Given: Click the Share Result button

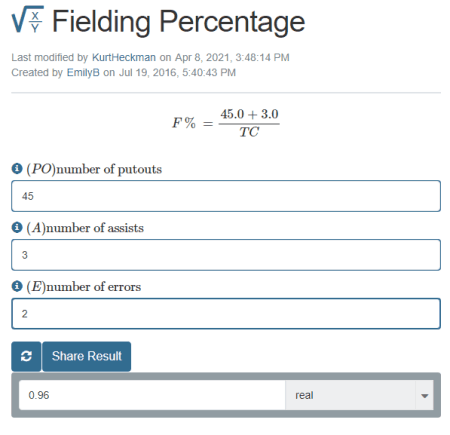Looking at the screenshot, I should (87, 356).
